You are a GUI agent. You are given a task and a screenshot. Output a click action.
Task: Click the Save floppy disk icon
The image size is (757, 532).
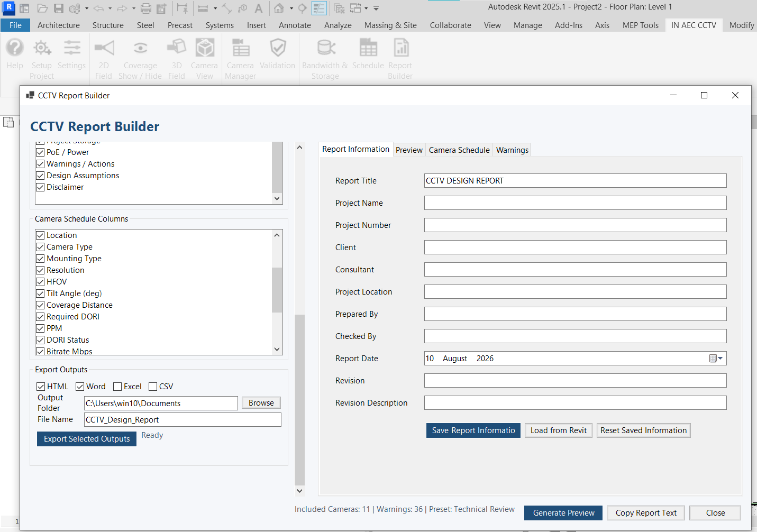59,8
